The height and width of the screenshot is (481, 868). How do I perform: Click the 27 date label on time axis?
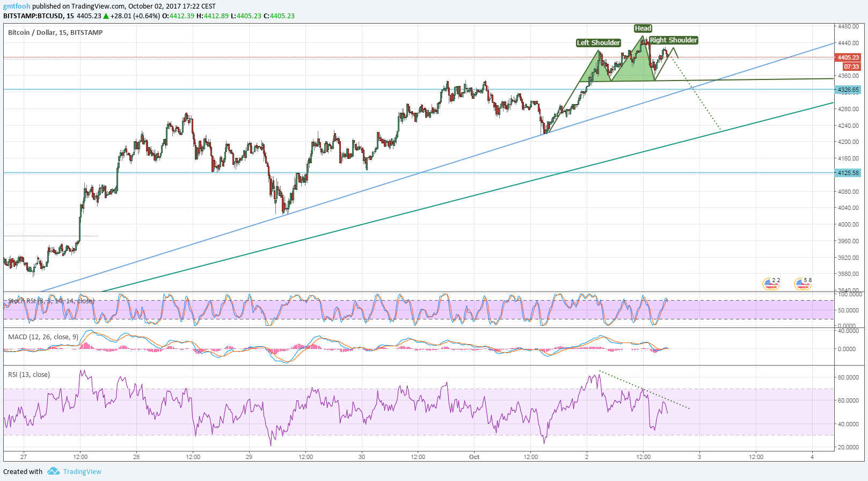pyautogui.click(x=24, y=457)
